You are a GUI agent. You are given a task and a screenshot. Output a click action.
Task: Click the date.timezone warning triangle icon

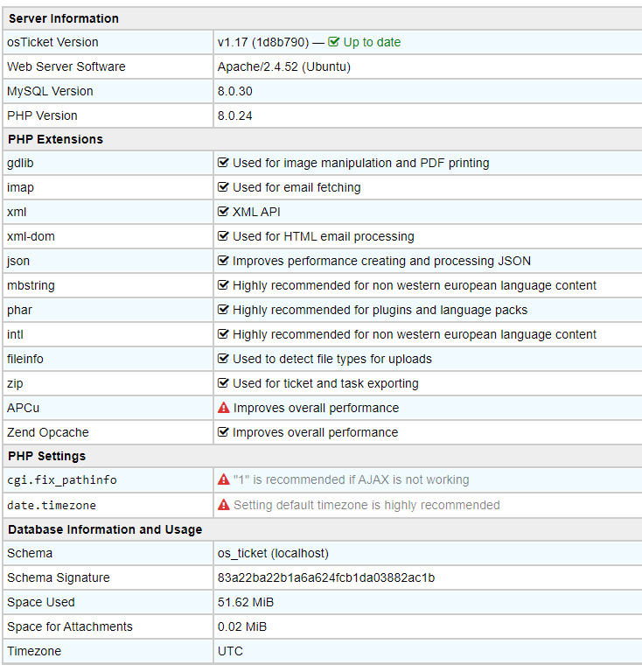[x=224, y=505]
